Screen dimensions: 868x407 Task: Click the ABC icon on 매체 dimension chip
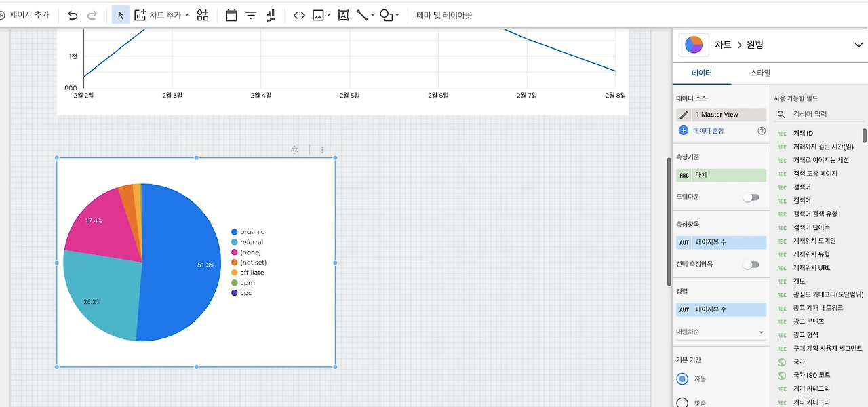coord(684,175)
